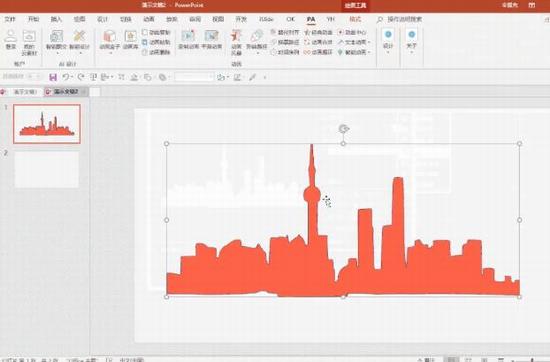
Task: Open the 格式 format tab
Action: (x=355, y=19)
